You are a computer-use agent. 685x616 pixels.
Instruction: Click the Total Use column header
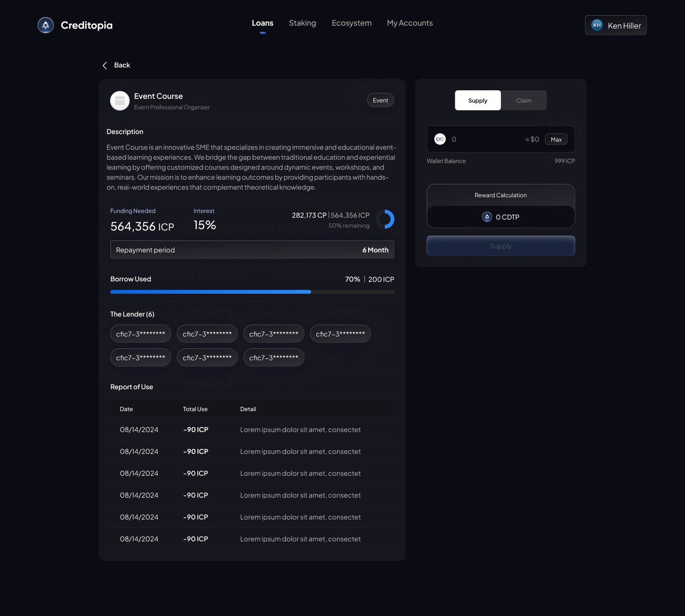[x=195, y=409]
